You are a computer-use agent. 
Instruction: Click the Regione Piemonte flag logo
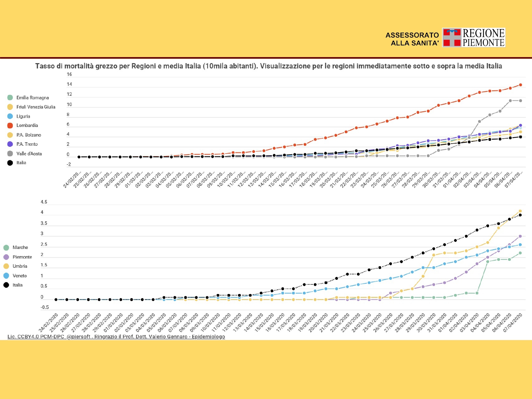452,38
